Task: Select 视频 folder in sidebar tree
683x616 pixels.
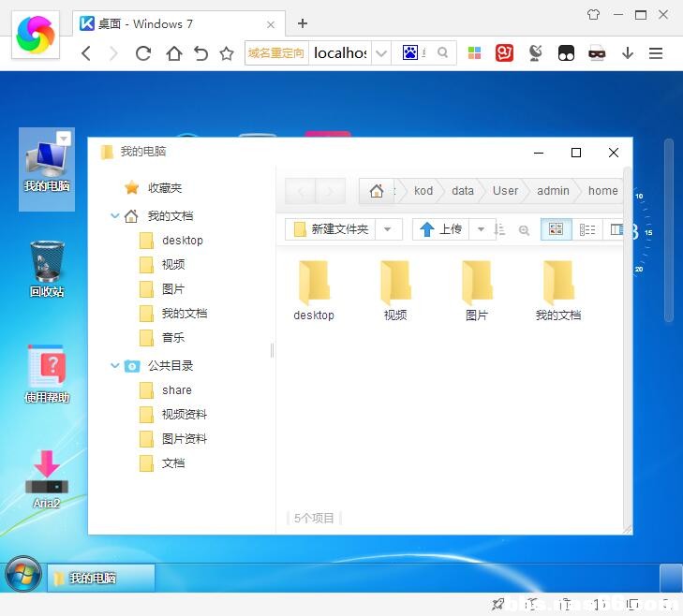Action: (x=163, y=264)
